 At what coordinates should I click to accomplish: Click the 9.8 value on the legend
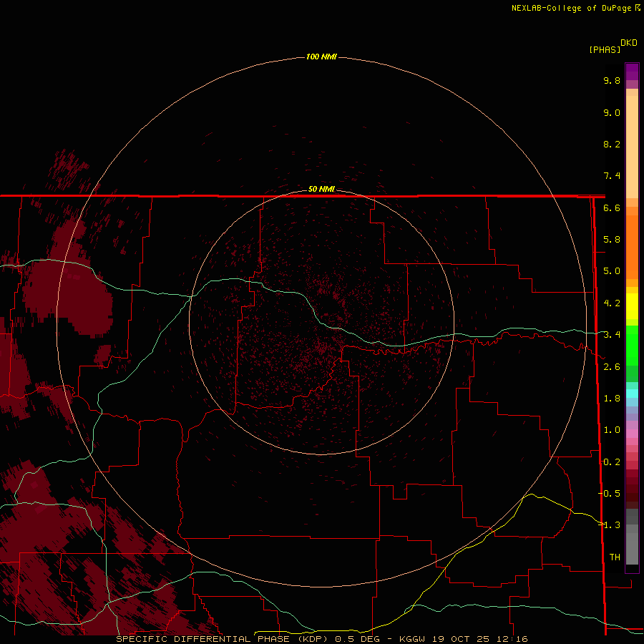coord(612,80)
